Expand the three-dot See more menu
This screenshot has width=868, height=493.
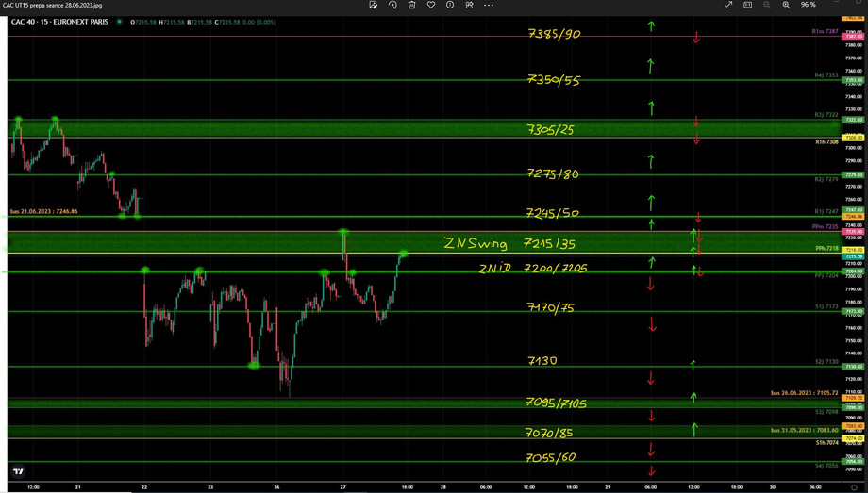coord(489,6)
